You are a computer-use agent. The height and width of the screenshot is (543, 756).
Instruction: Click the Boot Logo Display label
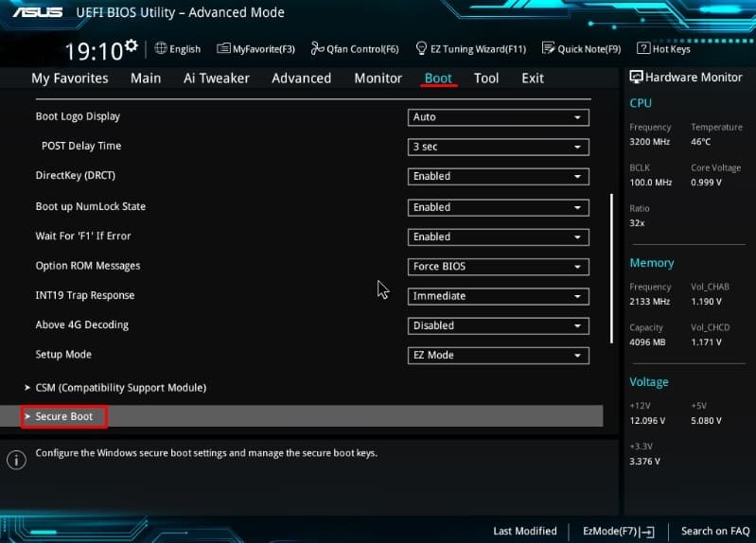(x=78, y=116)
